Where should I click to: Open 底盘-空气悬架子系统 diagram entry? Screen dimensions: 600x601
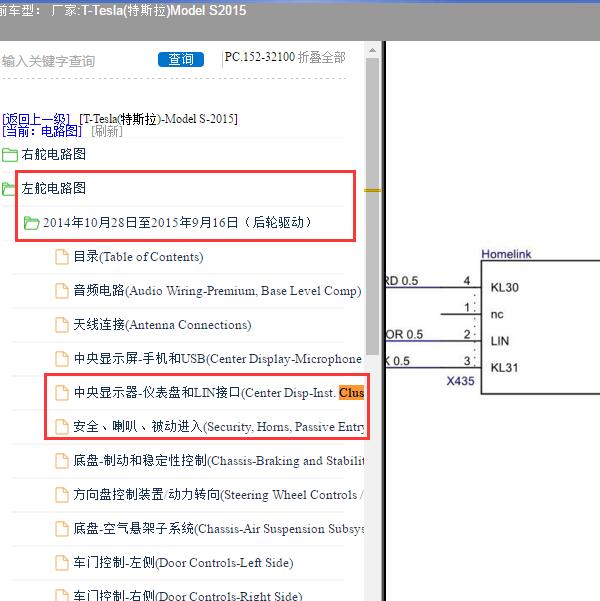tap(219, 529)
